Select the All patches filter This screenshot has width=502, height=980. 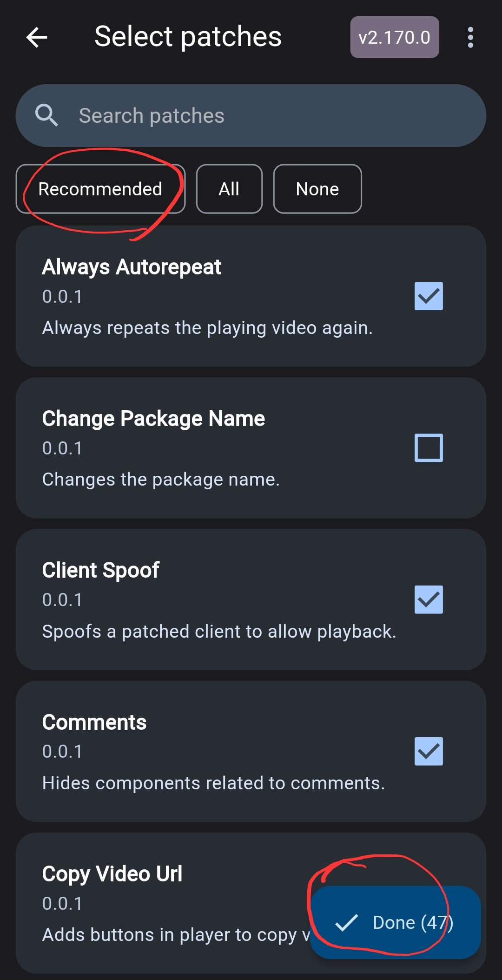(x=229, y=189)
